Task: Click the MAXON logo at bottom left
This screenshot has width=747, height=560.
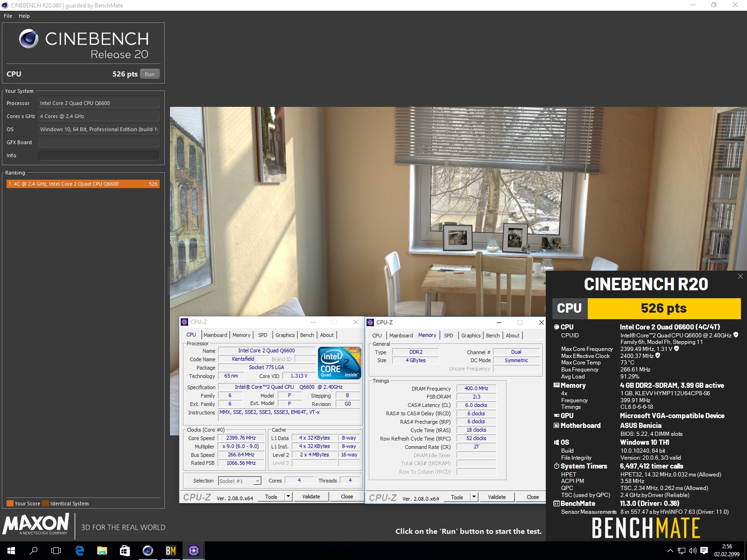Action: point(36,525)
